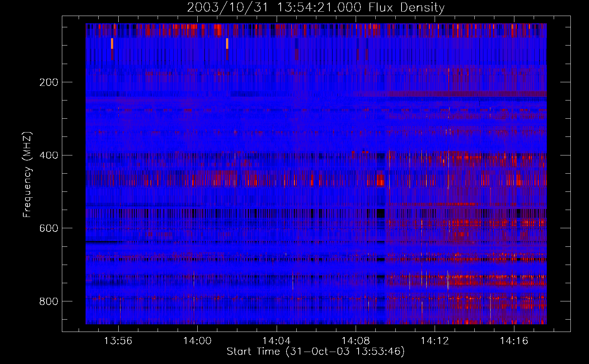Viewport: 589px width, 364px height.
Task: Click the 13:56 time tick label
Action: [x=118, y=341]
